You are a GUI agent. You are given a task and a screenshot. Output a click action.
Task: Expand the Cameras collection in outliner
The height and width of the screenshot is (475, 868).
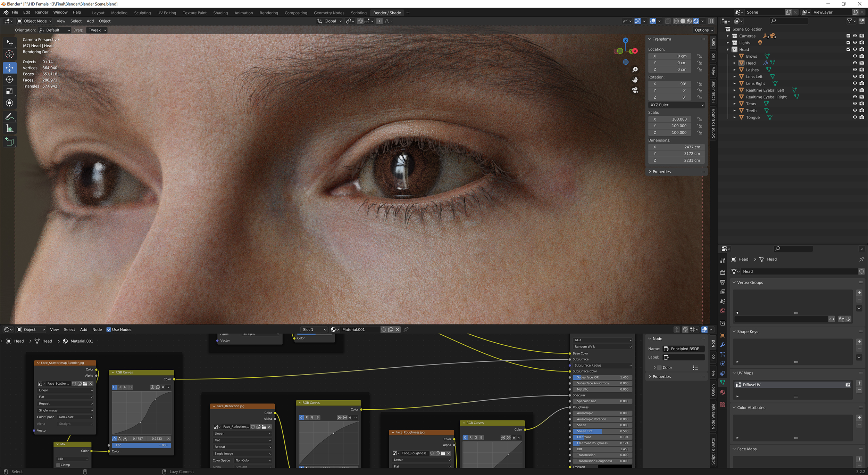click(728, 36)
